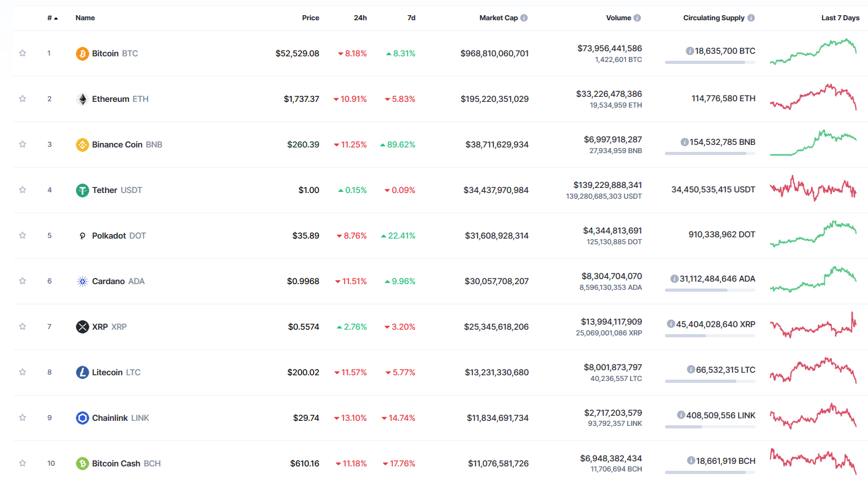Click the Bitcoin Cash watchlist star
This screenshot has width=868, height=486.
23,463
